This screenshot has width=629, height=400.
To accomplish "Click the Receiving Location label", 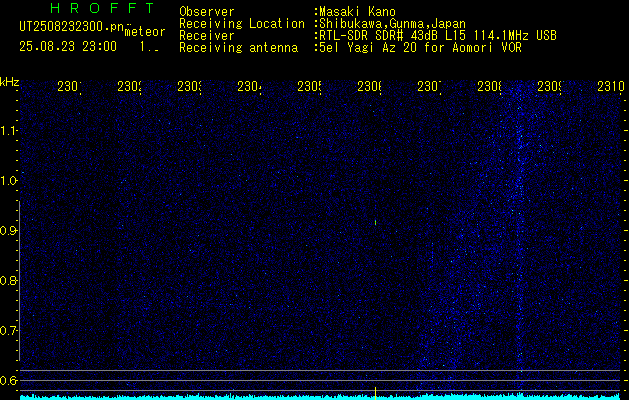I will click(x=242, y=24).
